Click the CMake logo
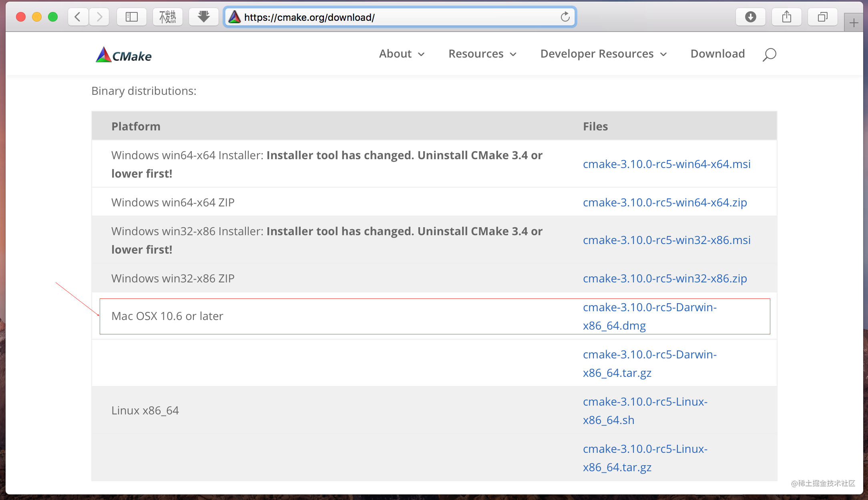 click(123, 54)
